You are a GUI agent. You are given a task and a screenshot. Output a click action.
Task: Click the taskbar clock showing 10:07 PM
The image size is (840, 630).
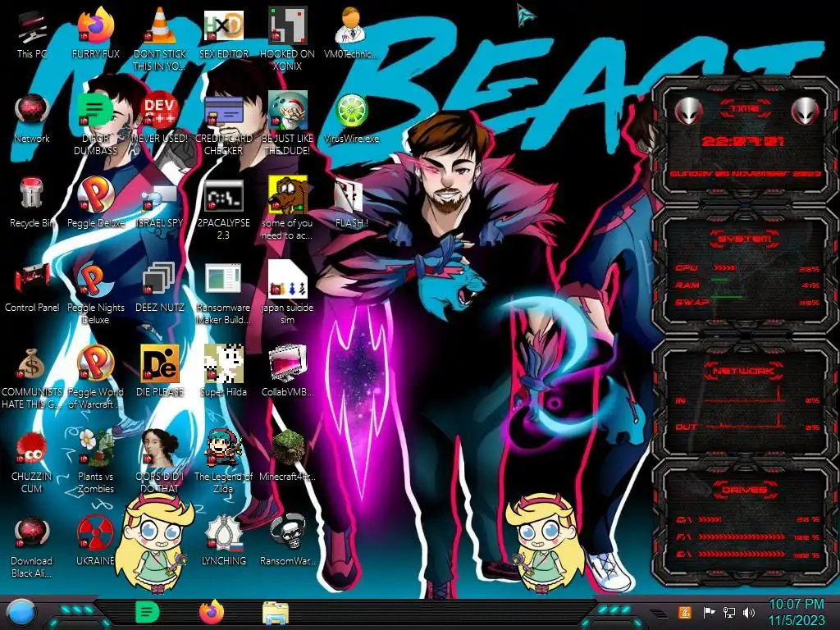797,612
